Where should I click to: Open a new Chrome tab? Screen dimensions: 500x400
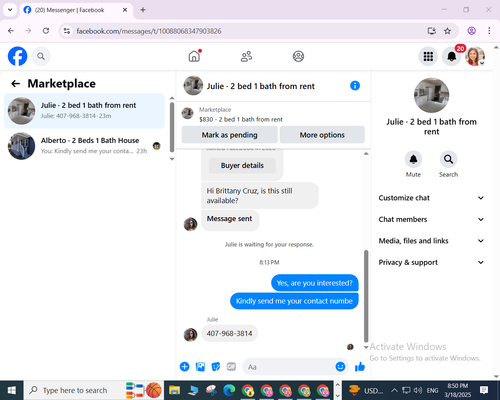point(143,10)
